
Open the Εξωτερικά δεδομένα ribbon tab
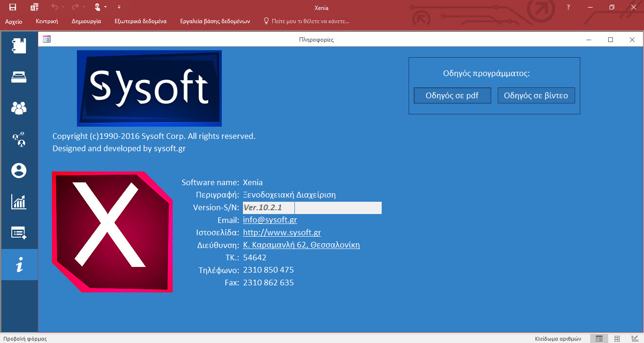(140, 21)
